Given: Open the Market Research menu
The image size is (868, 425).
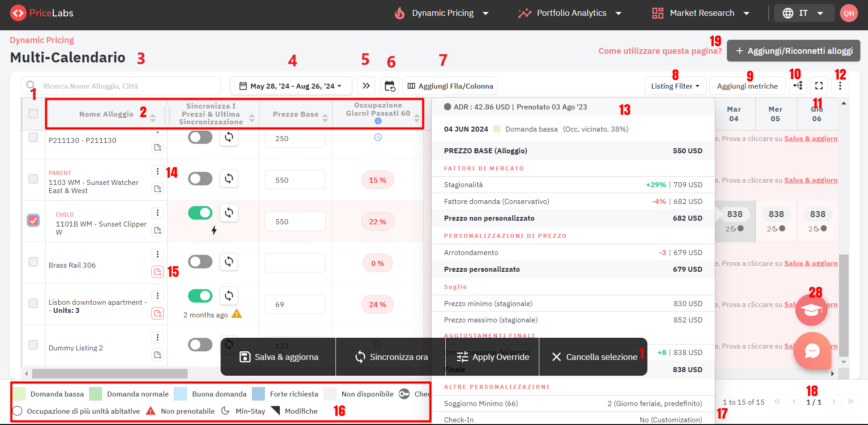Looking at the screenshot, I should point(701,13).
